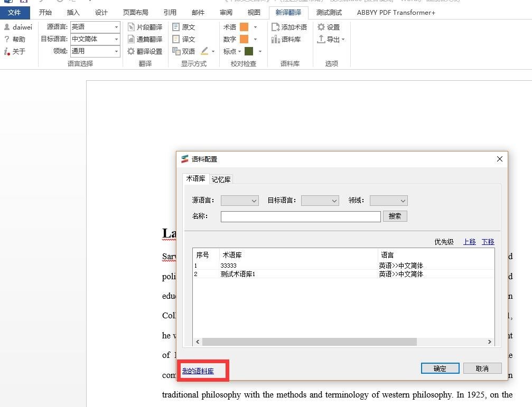Expand highlighter pen dropdown arrow

click(x=213, y=52)
